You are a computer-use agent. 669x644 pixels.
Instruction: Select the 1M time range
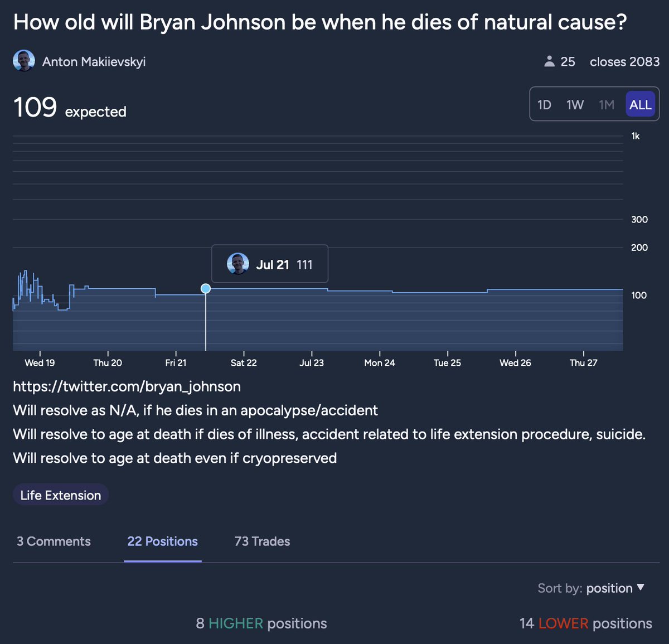[607, 105]
